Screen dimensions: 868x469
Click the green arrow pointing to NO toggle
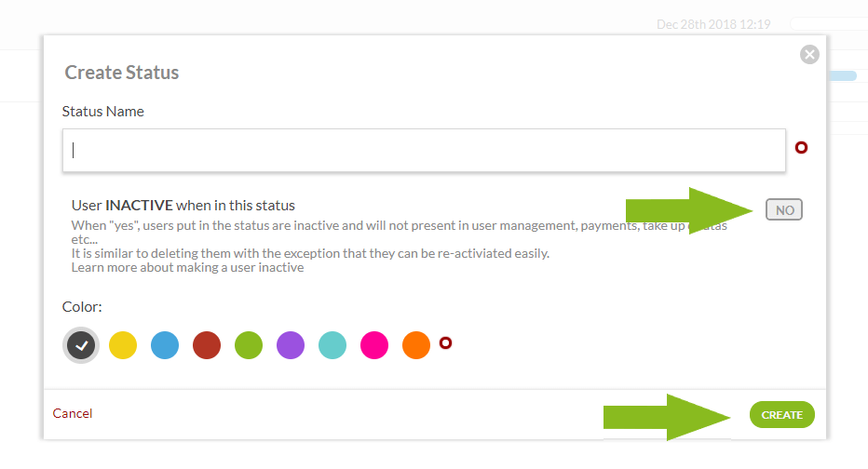(690, 210)
